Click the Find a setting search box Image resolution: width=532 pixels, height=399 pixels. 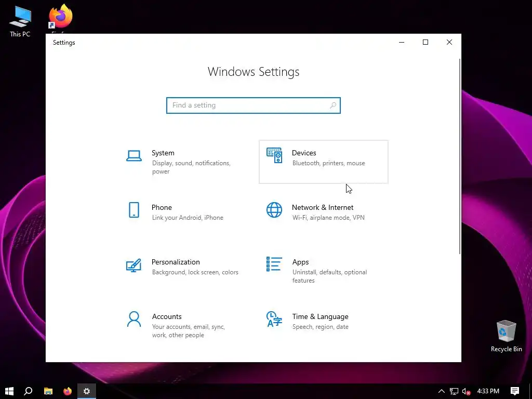254,105
